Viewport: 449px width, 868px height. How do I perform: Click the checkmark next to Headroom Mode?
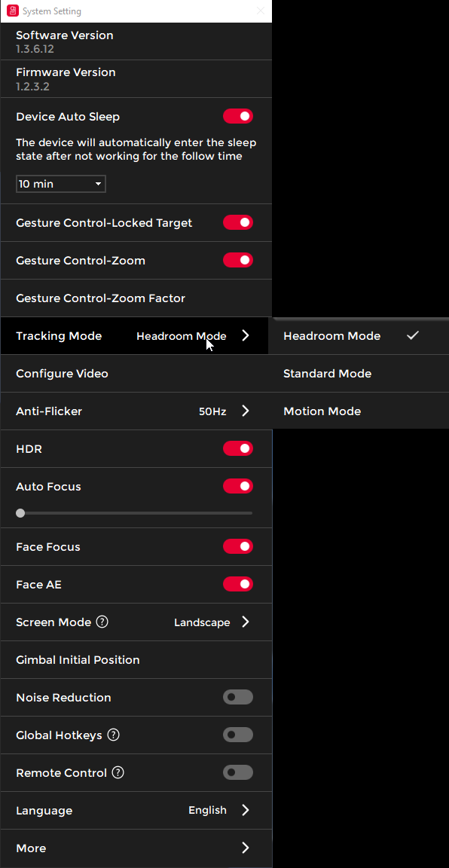pyautogui.click(x=412, y=335)
